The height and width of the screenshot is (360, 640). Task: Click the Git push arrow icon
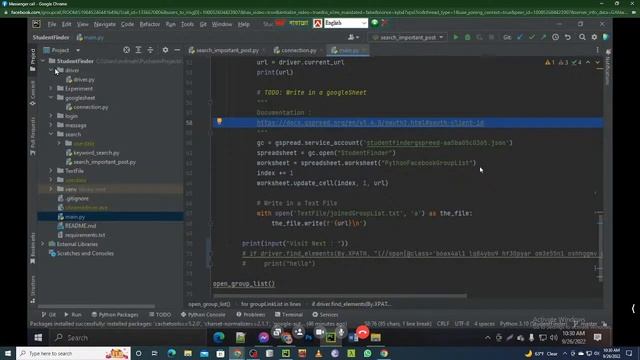543,37
